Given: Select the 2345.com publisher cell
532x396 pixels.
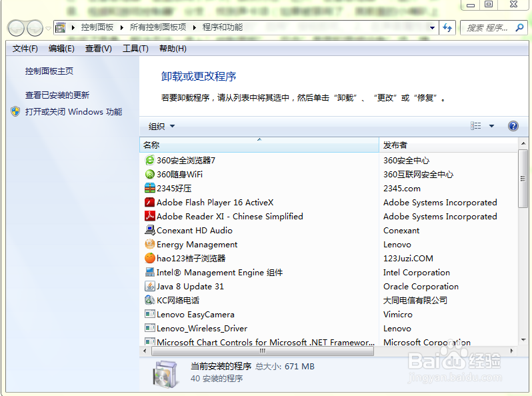Looking at the screenshot, I should [x=402, y=188].
